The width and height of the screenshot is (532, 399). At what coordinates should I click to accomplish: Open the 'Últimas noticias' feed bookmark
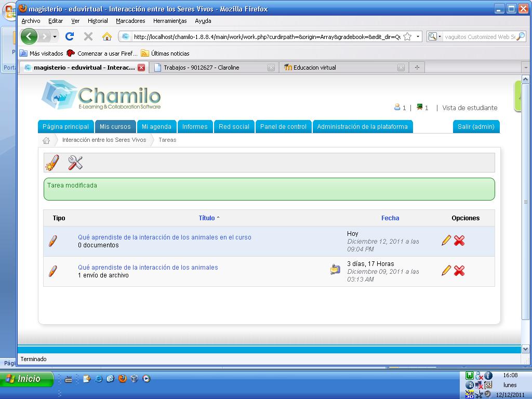tap(165, 54)
